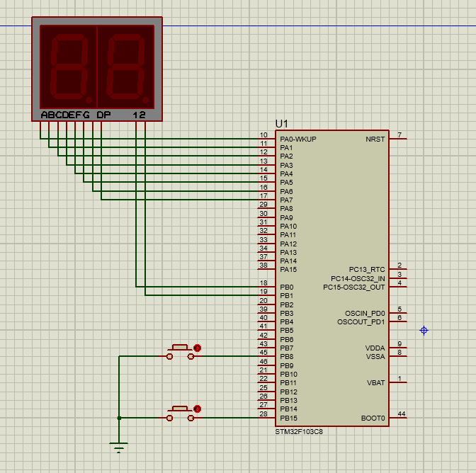This screenshot has width=476, height=473.
Task: Click the OSCOUT_PD1 pin label
Action: point(361,322)
